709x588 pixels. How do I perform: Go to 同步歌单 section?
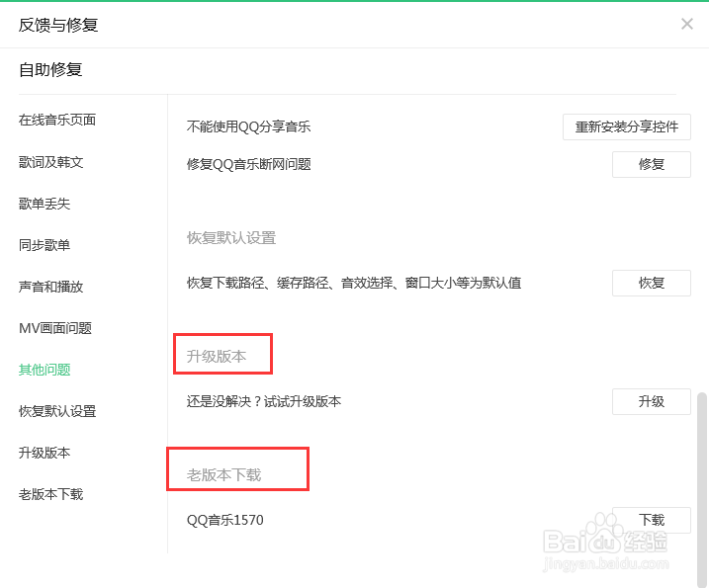pyautogui.click(x=44, y=245)
